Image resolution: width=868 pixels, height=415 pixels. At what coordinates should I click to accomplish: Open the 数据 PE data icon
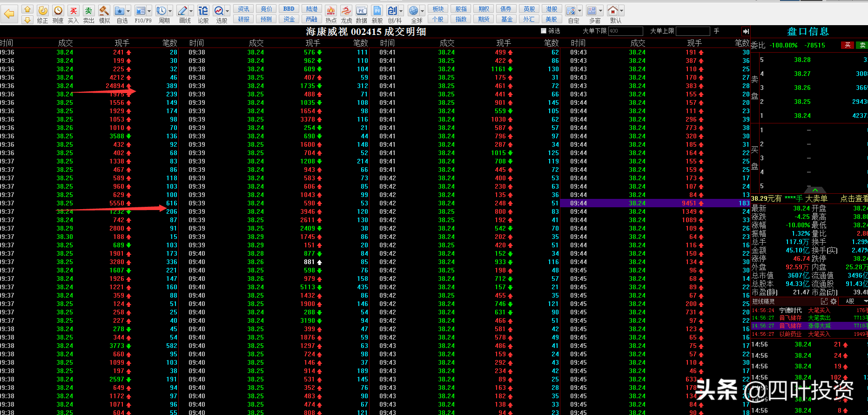(362, 14)
